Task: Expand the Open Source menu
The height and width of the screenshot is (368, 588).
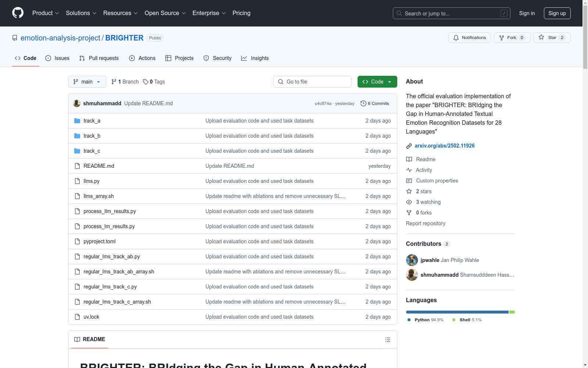Action: 165,13
